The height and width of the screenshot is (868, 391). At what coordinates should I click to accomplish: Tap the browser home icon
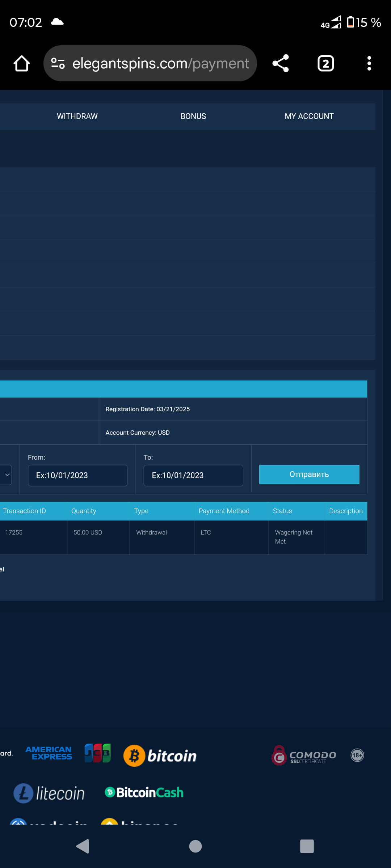coord(22,64)
